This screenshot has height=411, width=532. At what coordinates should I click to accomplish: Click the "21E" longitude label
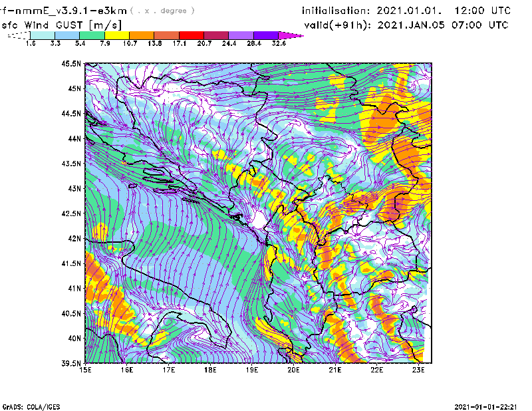335,370
